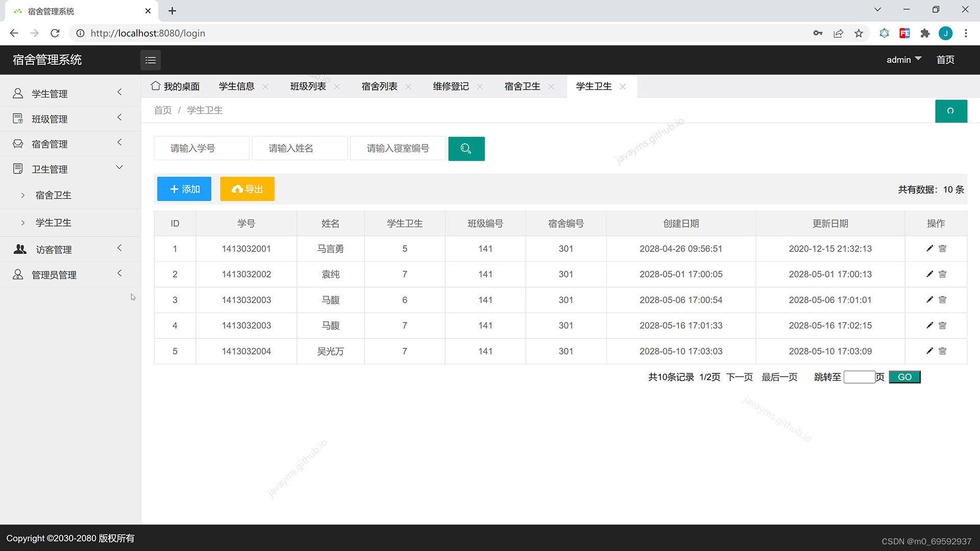The height and width of the screenshot is (551, 980).
Task: Go to 下一页 in pagination
Action: (x=739, y=377)
